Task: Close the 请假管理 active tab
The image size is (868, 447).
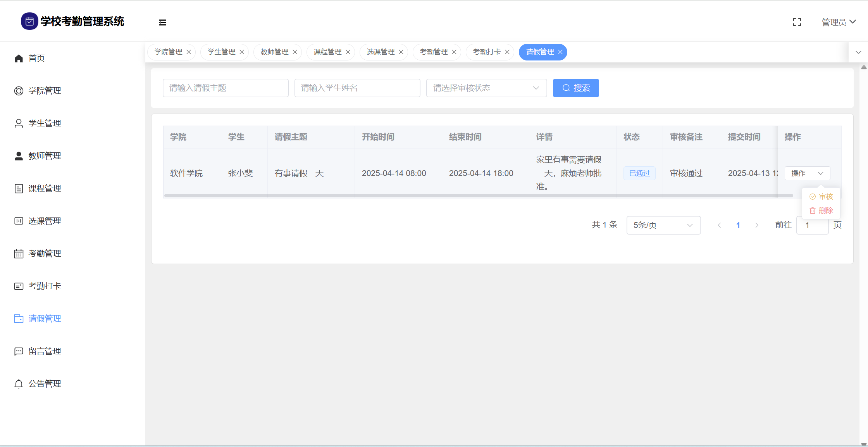Action: (x=560, y=52)
